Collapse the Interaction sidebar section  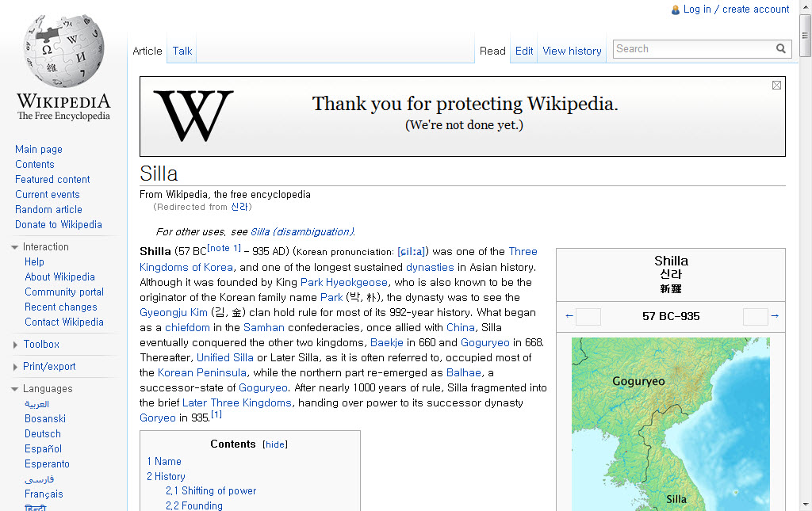[15, 247]
